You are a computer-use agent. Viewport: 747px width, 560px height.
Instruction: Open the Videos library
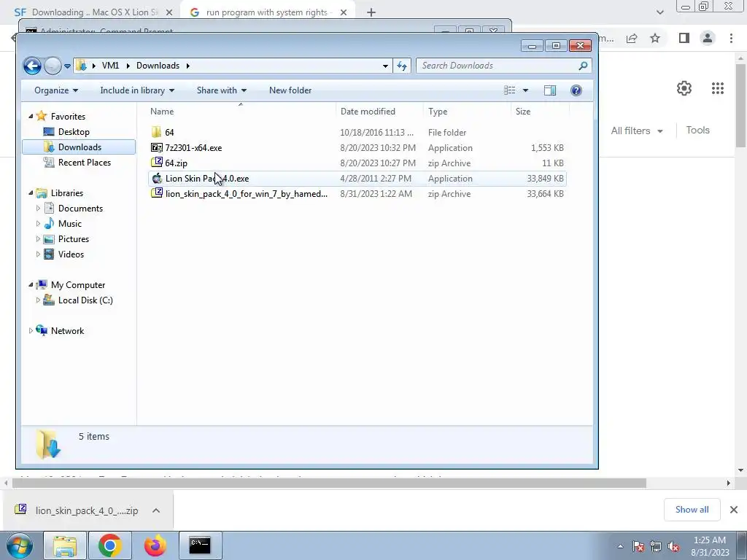pos(71,254)
